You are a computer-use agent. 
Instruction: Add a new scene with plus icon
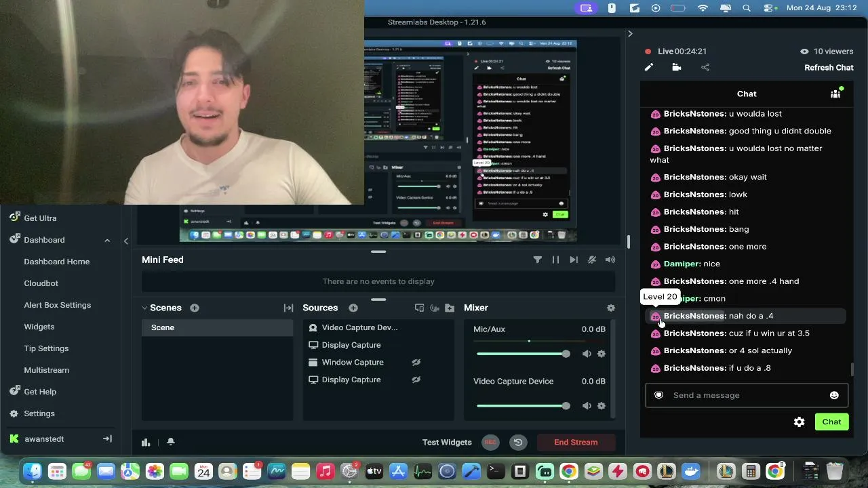pyautogui.click(x=195, y=308)
